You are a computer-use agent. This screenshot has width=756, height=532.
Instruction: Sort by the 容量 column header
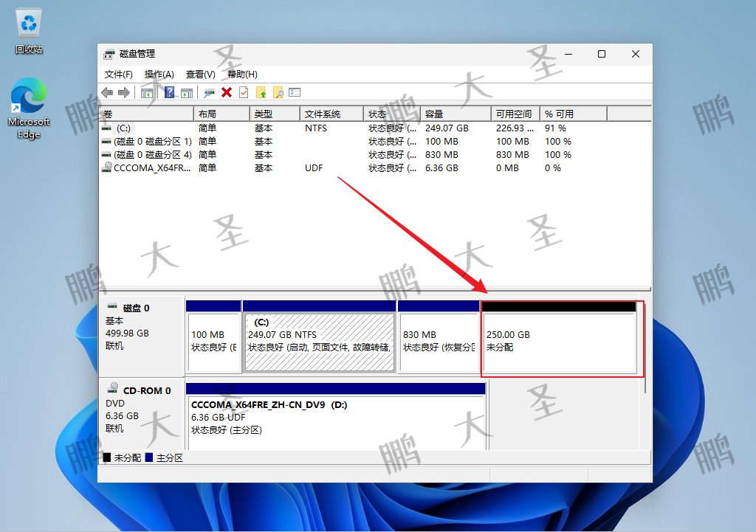pyautogui.click(x=456, y=114)
